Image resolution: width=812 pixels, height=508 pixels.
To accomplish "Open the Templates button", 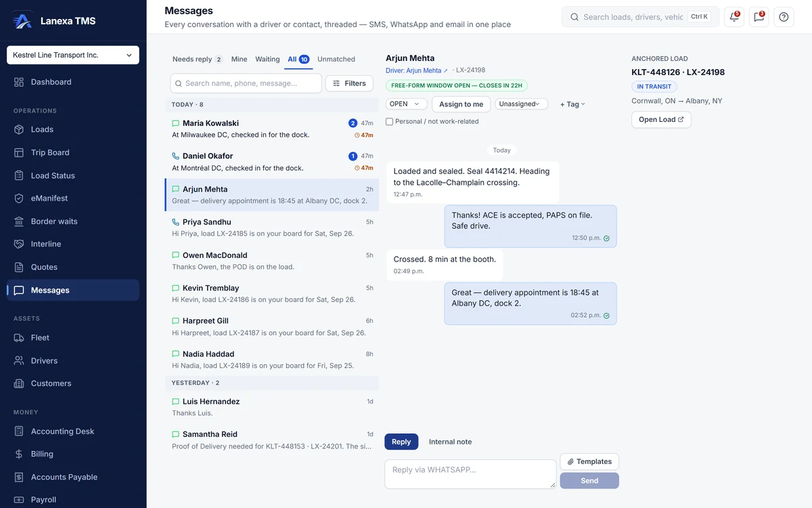I will (x=589, y=462).
